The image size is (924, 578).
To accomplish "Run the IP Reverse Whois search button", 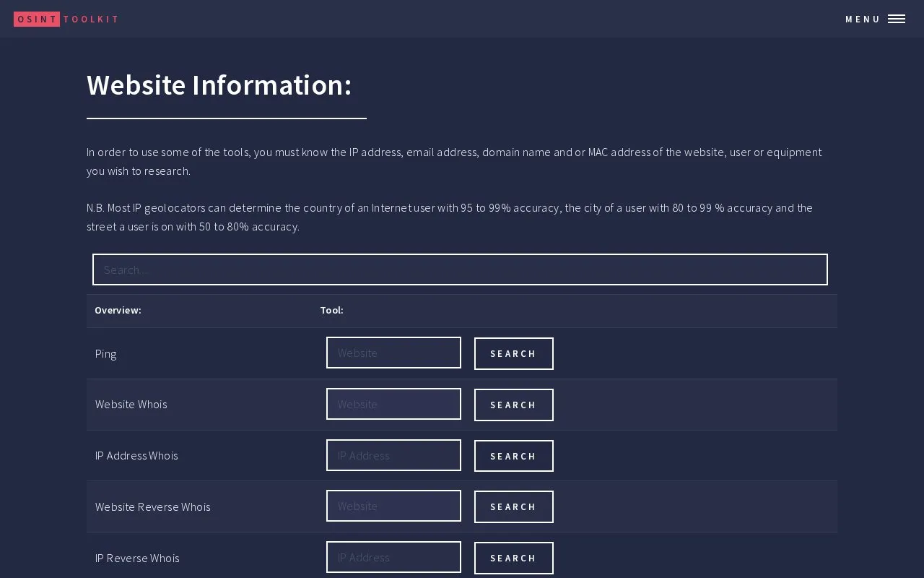I will coord(514,558).
